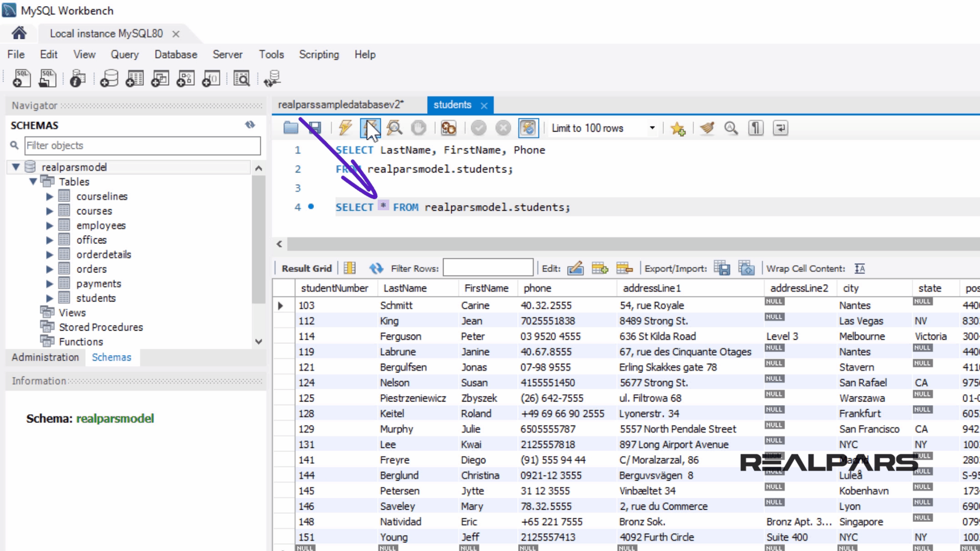The height and width of the screenshot is (551, 980).
Task: Execute the SQL script with lightning icon
Action: (345, 128)
